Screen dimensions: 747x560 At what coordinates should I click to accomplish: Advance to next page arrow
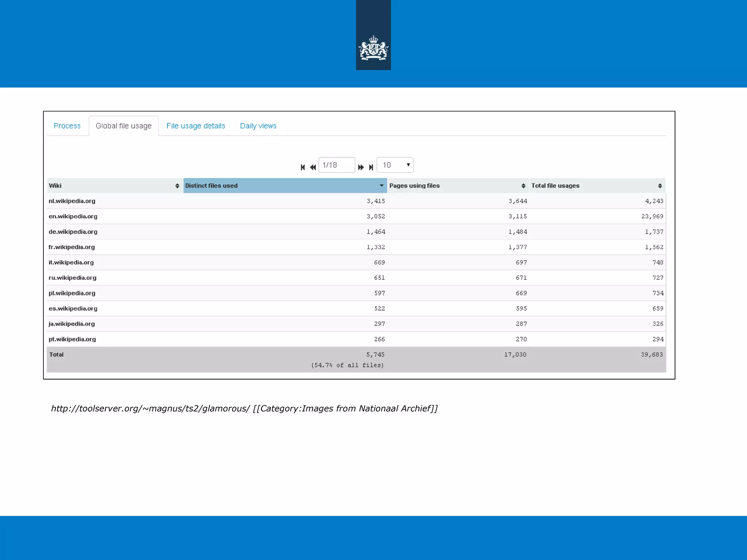point(361,167)
